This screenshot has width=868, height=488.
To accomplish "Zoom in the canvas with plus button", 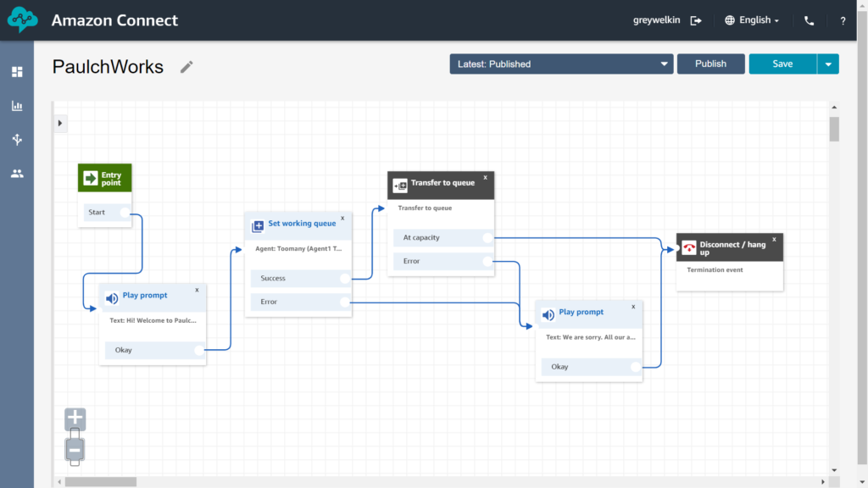I will coord(75,418).
